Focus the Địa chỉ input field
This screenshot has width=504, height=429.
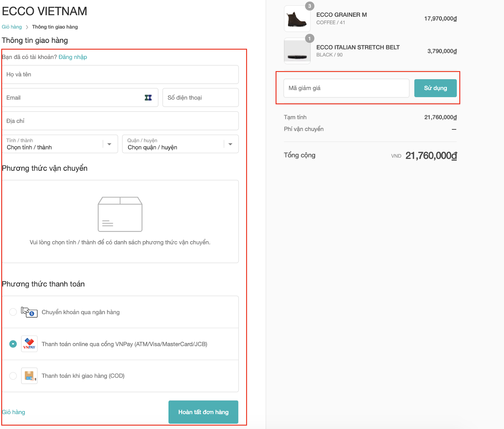point(120,121)
